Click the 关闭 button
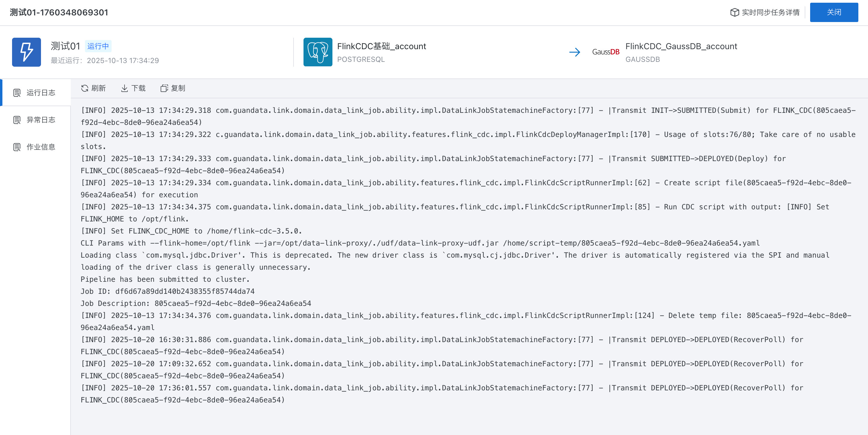 coord(834,12)
